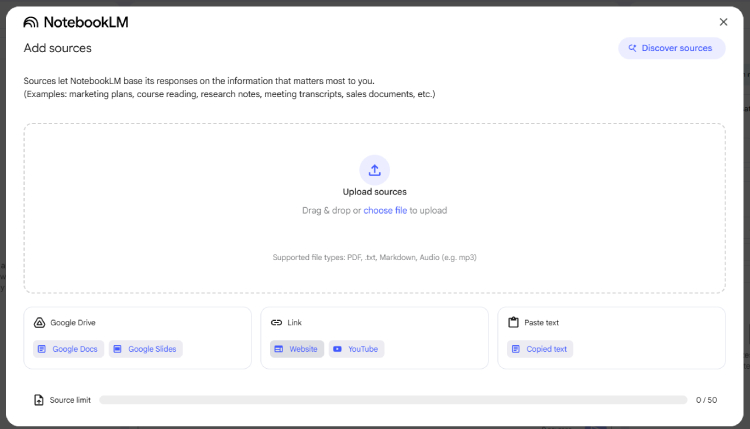This screenshot has width=750, height=429.
Task: Click the Google Drive label
Action: 73,323
